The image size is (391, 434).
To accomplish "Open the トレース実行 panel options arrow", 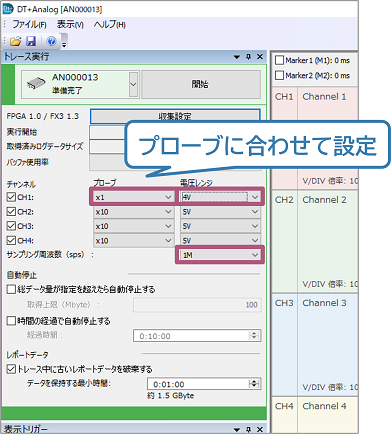I will click(x=237, y=57).
